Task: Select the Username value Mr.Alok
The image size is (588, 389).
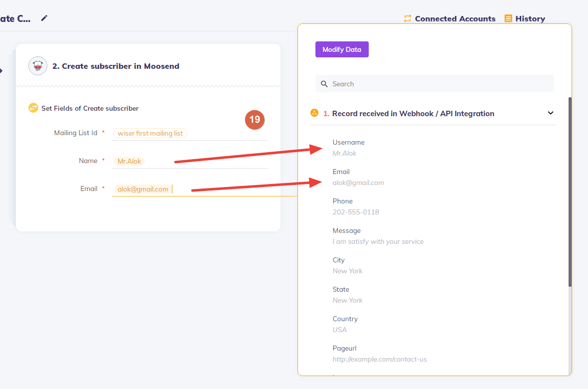Action: click(x=344, y=153)
